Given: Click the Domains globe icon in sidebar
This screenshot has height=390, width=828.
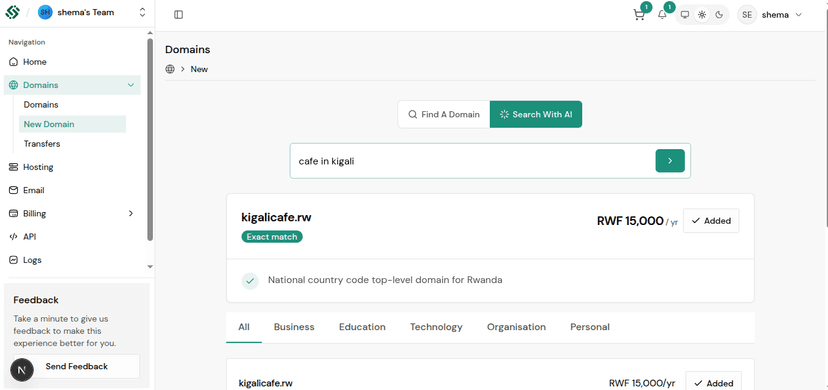Looking at the screenshot, I should (x=13, y=85).
